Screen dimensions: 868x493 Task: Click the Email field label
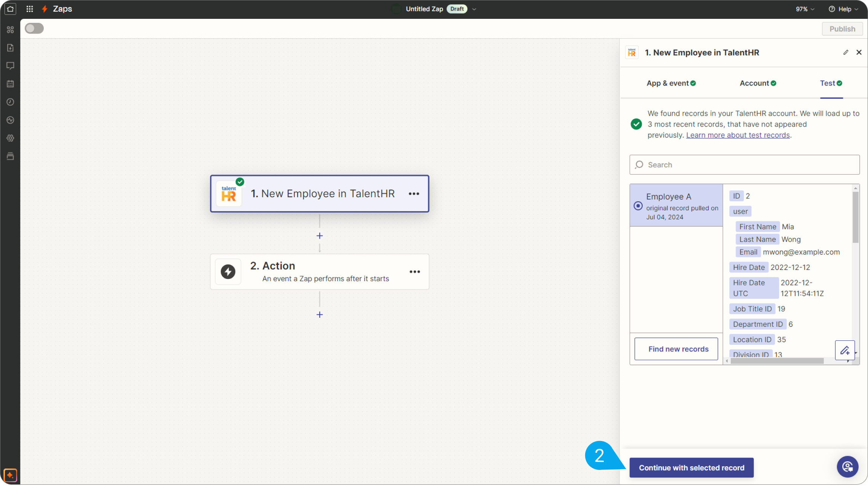tap(748, 252)
